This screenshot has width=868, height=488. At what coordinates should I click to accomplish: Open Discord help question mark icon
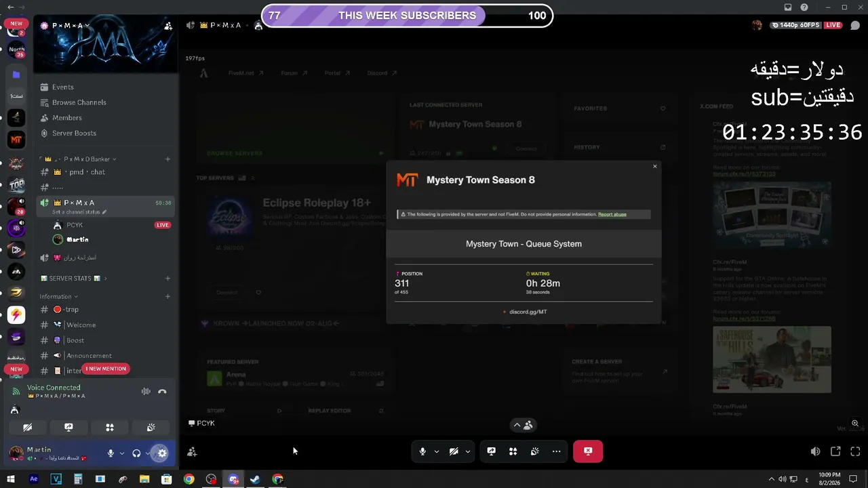(x=804, y=7)
